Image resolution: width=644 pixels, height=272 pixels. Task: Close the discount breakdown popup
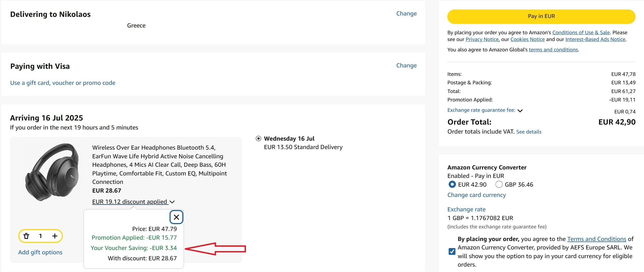click(x=176, y=217)
